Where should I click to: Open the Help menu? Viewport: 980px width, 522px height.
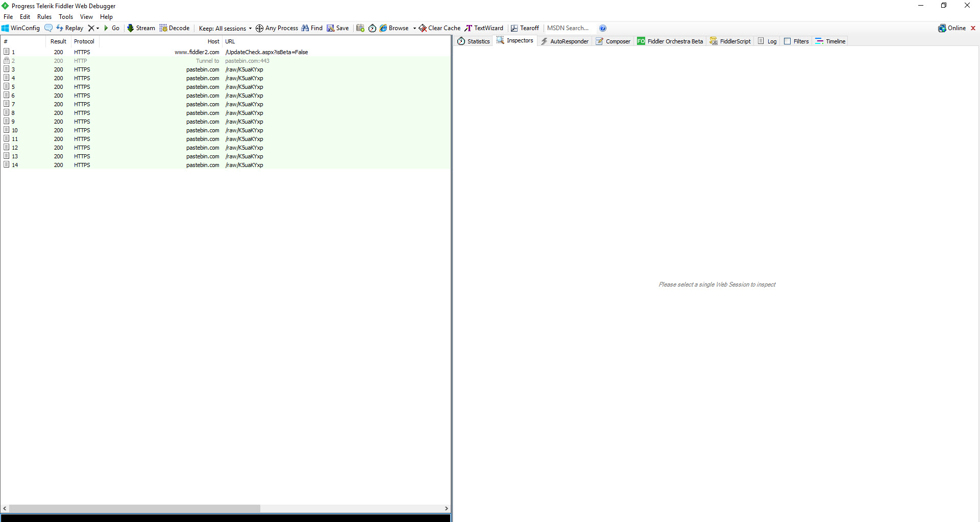106,17
